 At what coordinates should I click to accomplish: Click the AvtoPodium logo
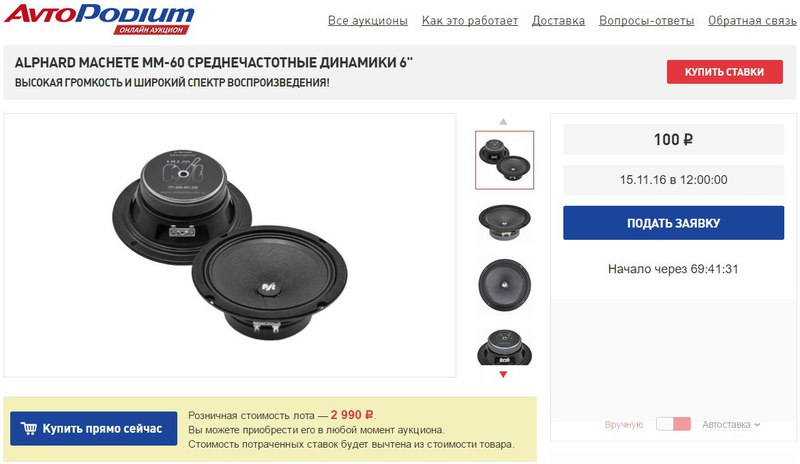pyautogui.click(x=99, y=19)
